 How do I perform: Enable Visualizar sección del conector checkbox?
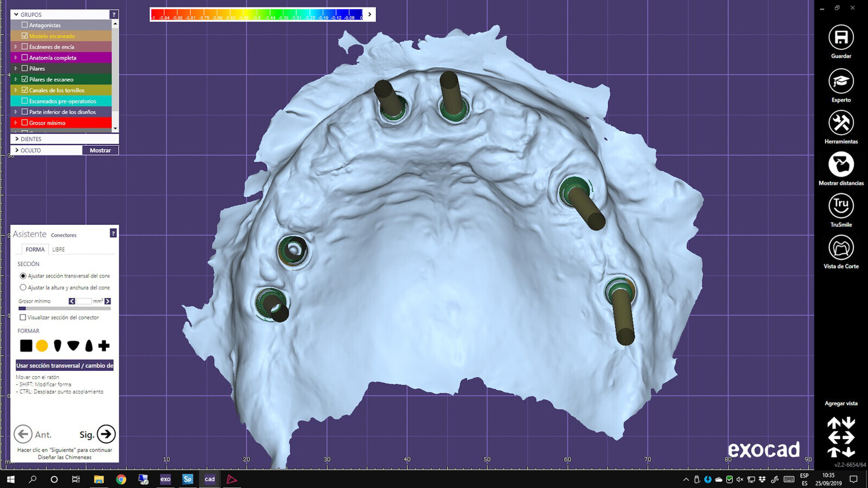pos(23,317)
